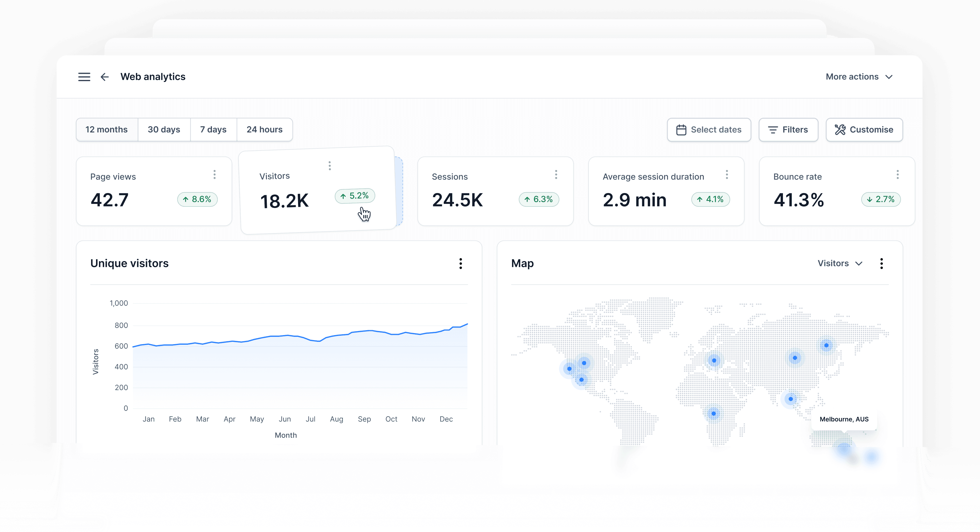Select the 12 months range tab
Screen dimensions: 980x532
coord(107,129)
